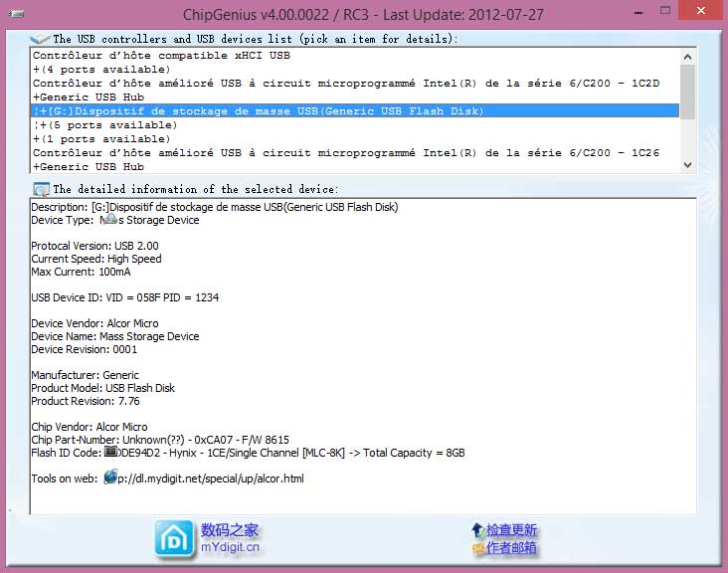Screen dimensions: 728x573
Task: Minimize the ChipGenius window
Action: point(638,12)
